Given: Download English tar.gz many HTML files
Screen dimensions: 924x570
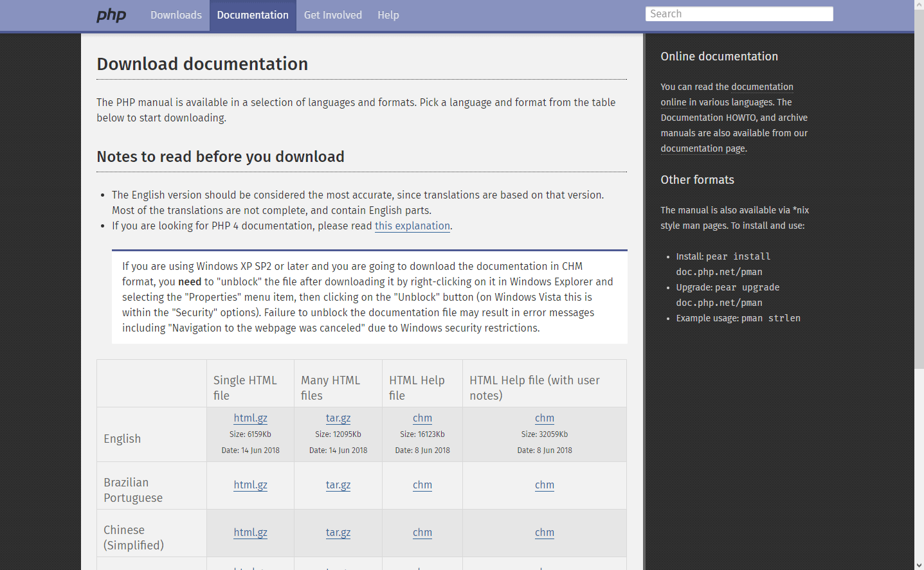Looking at the screenshot, I should click(338, 418).
